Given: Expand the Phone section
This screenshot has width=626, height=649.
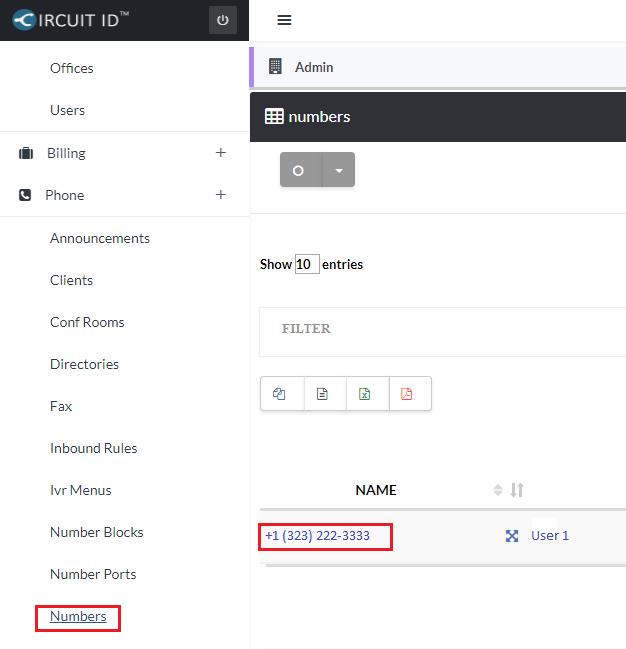Looking at the screenshot, I should (221, 195).
